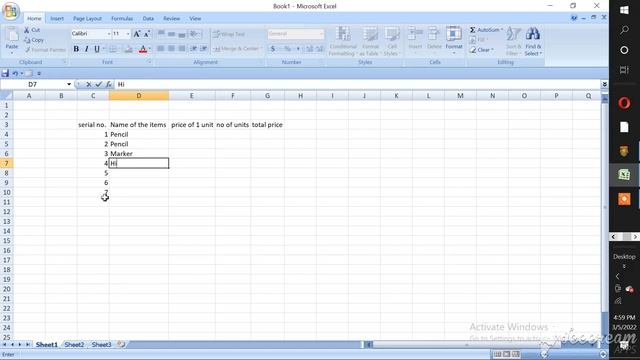Image resolution: width=640 pixels, height=360 pixels.
Task: Open Format as Table gallery
Action: (x=370, y=41)
